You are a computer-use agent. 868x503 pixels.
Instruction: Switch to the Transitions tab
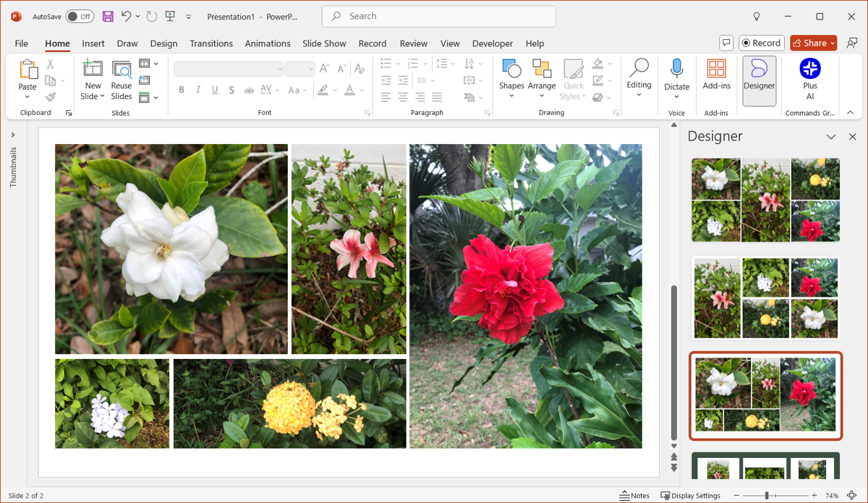click(x=211, y=43)
